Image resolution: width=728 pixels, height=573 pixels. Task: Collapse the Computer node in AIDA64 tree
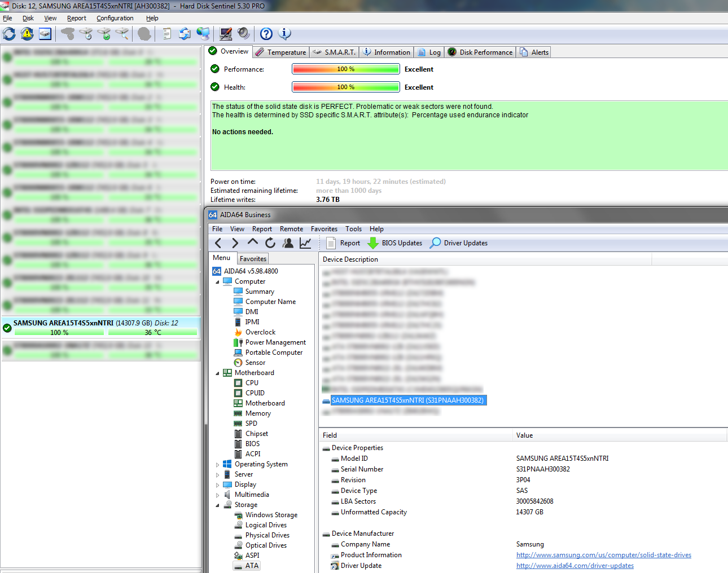click(218, 282)
